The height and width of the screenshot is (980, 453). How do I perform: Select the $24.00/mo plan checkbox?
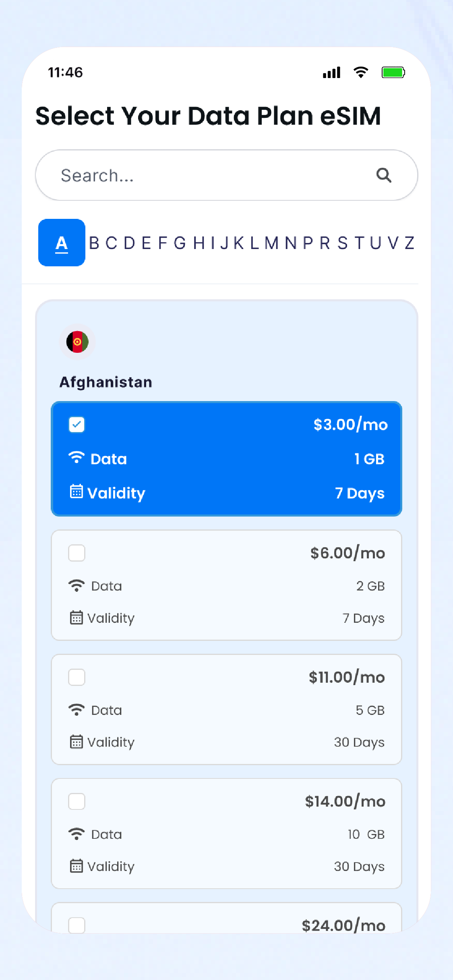pyautogui.click(x=77, y=925)
